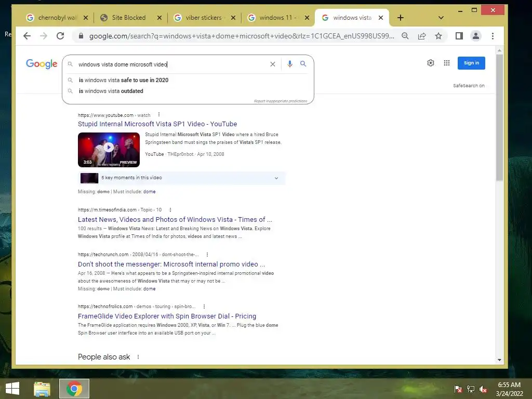Select the active windows vista tab

tap(352, 18)
